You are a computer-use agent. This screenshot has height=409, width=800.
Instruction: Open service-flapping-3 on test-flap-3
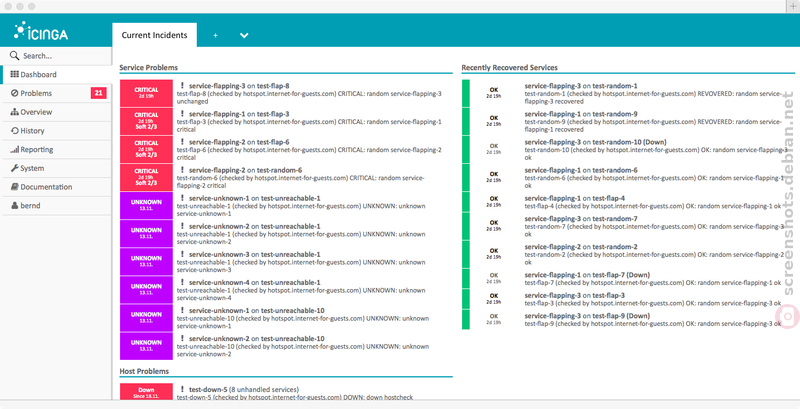pos(574,295)
